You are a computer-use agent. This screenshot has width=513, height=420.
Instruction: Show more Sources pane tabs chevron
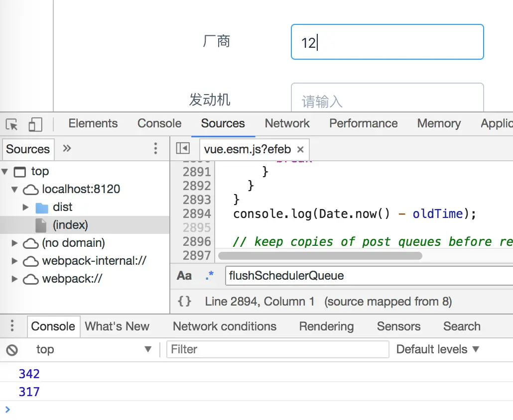[67, 148]
